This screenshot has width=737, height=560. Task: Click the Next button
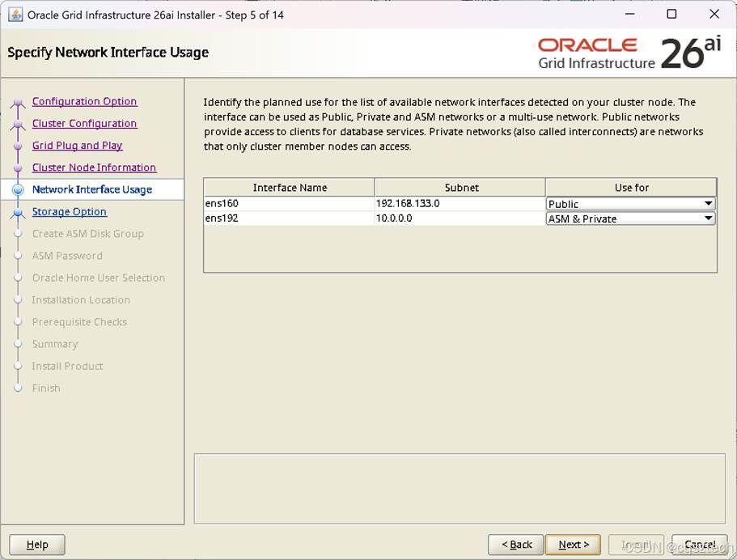coord(574,545)
